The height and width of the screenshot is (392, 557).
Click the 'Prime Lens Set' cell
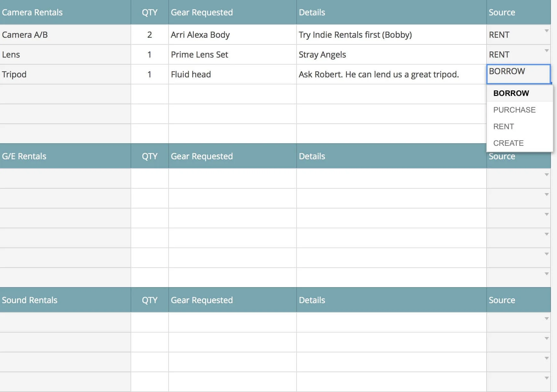(232, 54)
